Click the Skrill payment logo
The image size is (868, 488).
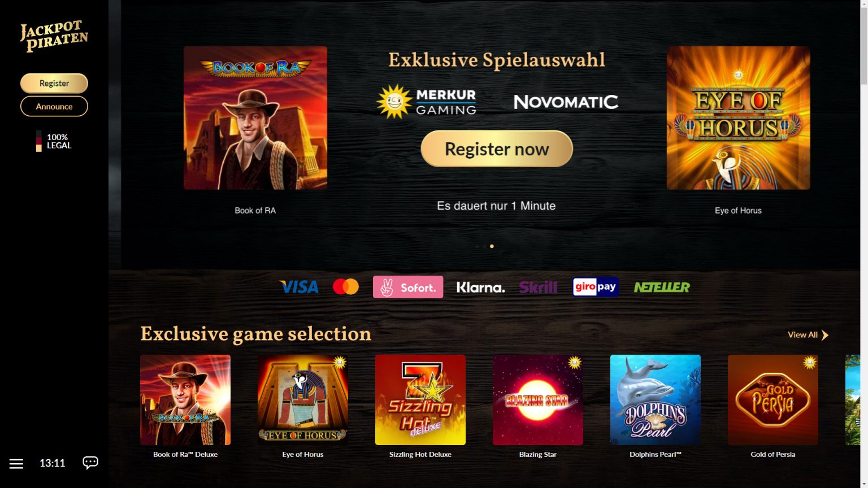(538, 287)
